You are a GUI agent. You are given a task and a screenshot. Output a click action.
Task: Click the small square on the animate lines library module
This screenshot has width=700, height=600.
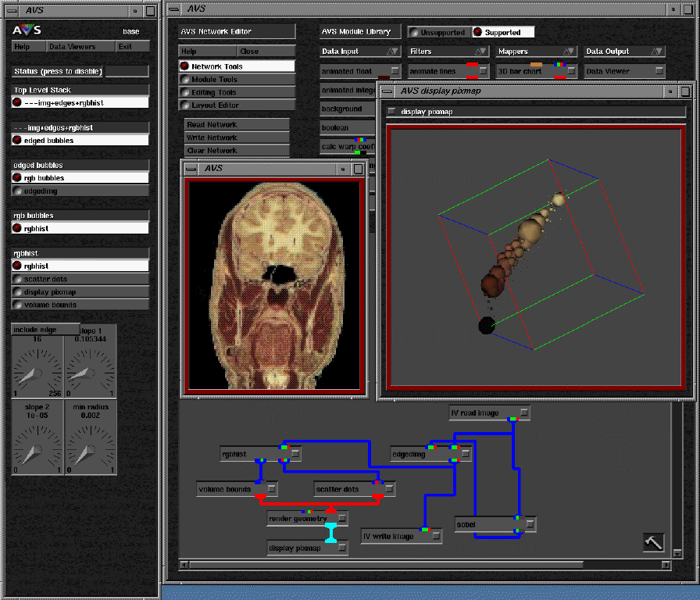[483, 70]
